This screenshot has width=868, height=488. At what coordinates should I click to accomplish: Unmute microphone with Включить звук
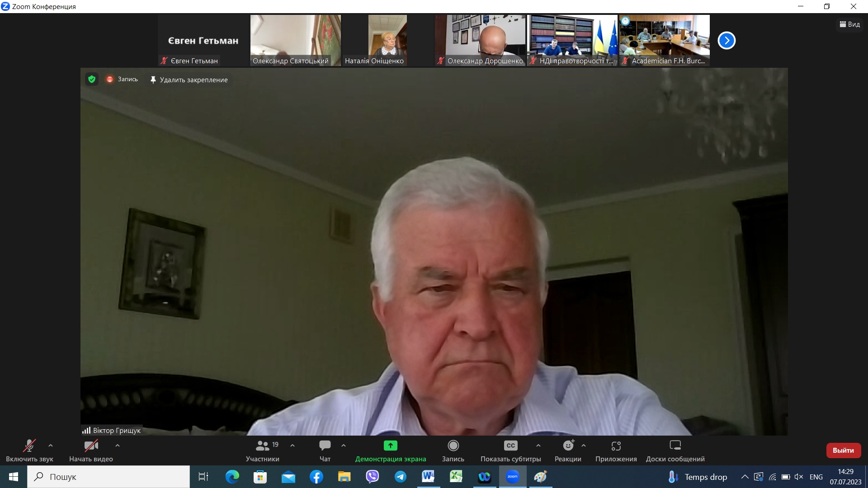coord(29,446)
